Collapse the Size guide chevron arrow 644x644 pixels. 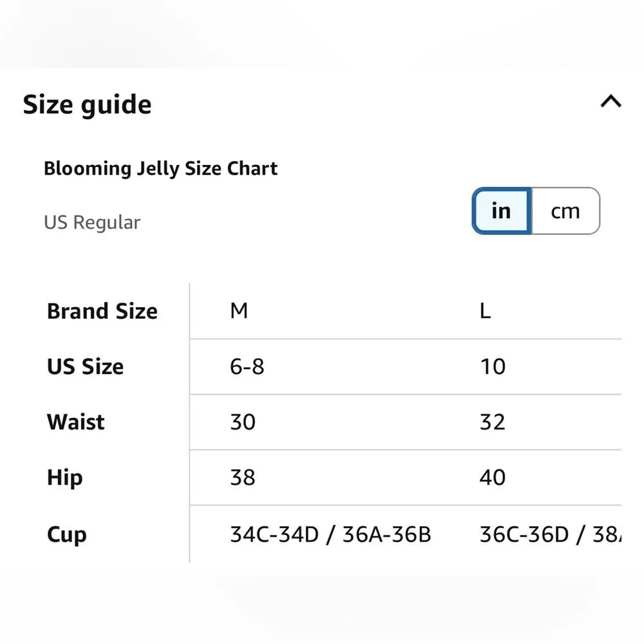(x=611, y=102)
